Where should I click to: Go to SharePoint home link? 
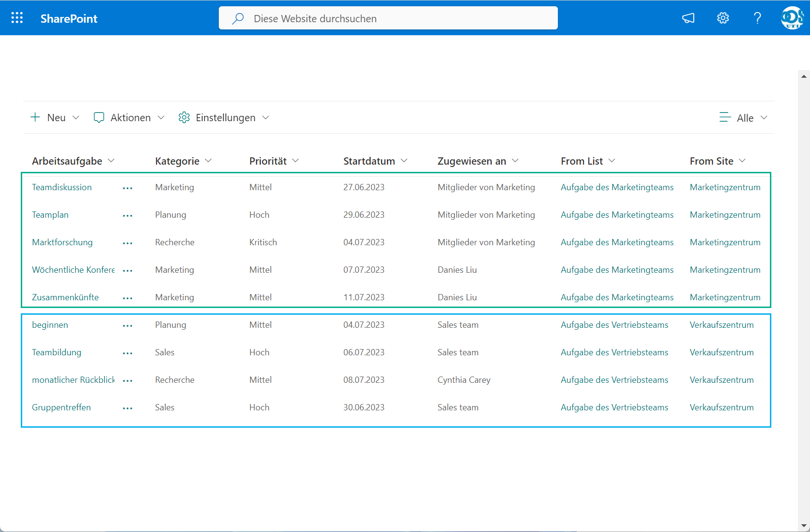(69, 18)
